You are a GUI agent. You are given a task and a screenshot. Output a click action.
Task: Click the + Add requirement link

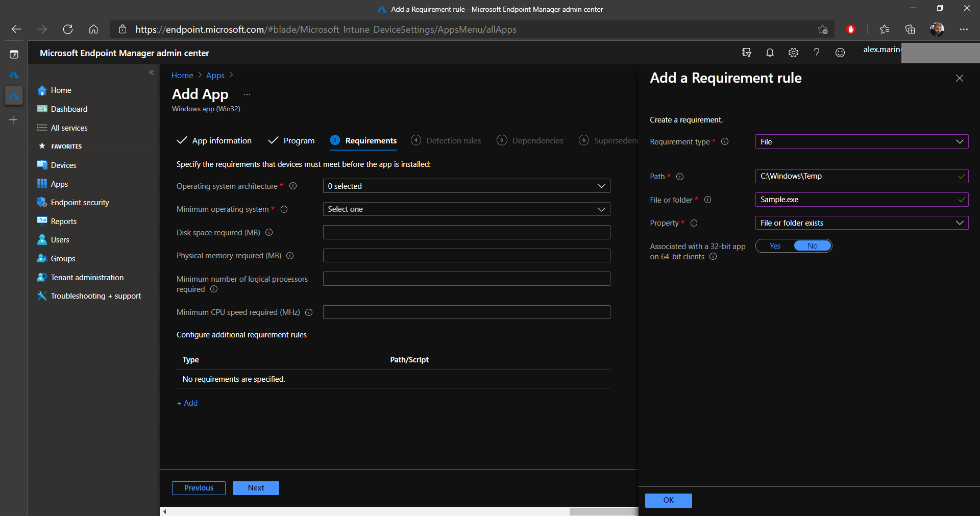tap(187, 403)
